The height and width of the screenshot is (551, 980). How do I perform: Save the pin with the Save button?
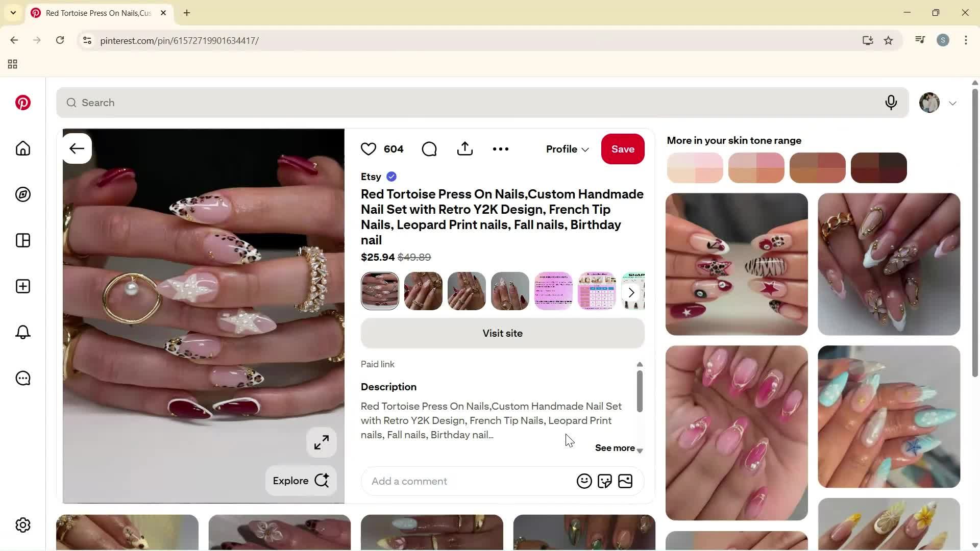[x=623, y=149]
